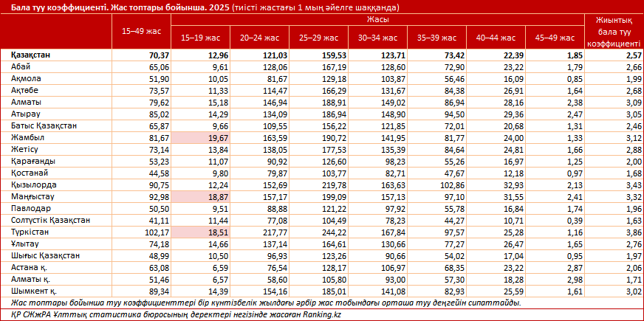
Task: Select the Ұлытау row label
Action: [x=27, y=244]
